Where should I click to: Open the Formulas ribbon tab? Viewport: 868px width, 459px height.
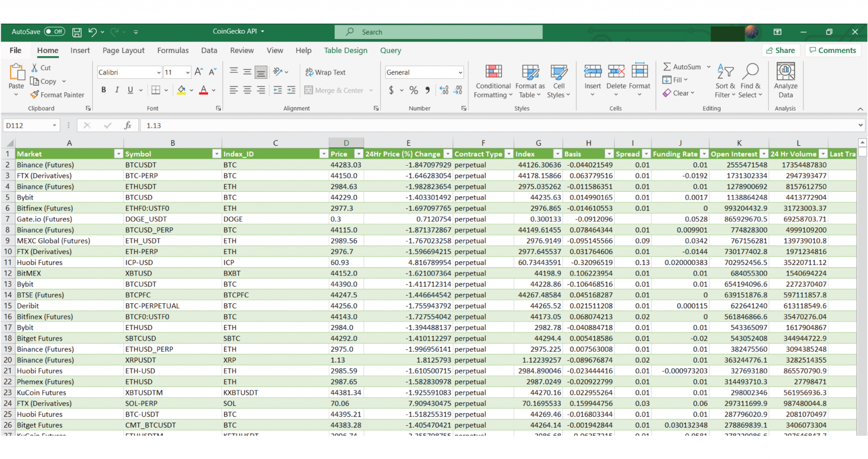tap(172, 50)
